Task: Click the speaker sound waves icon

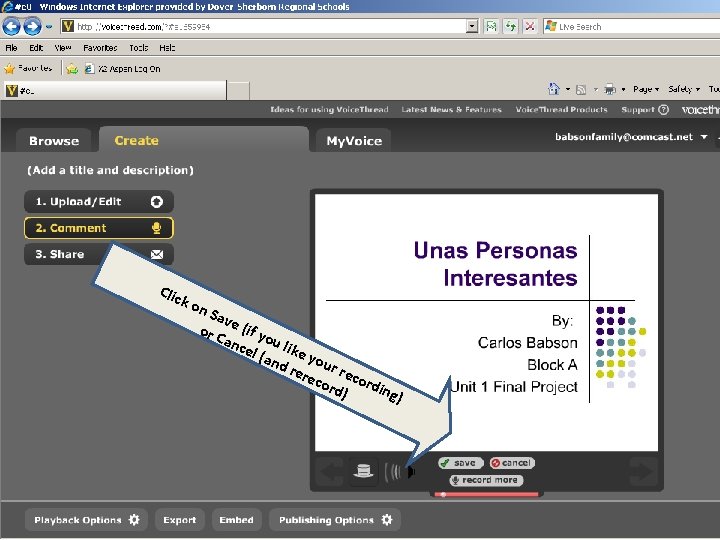Action: click(399, 472)
